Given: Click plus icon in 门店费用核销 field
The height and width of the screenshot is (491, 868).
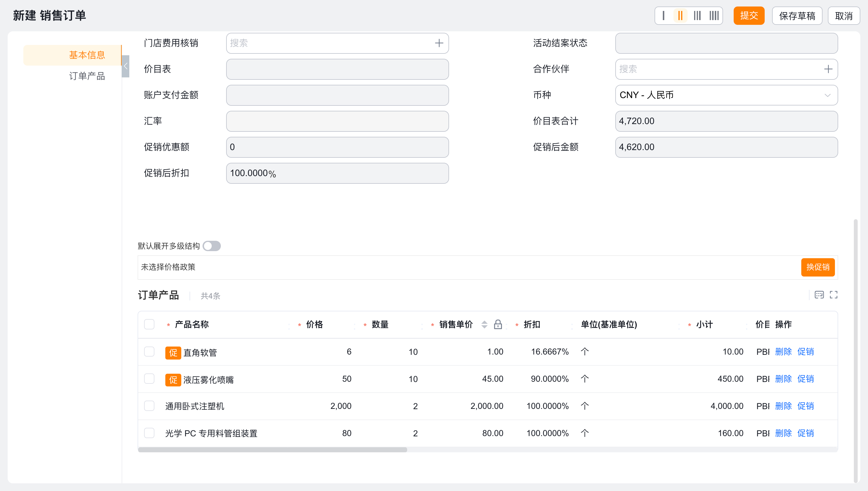Looking at the screenshot, I should pos(439,43).
